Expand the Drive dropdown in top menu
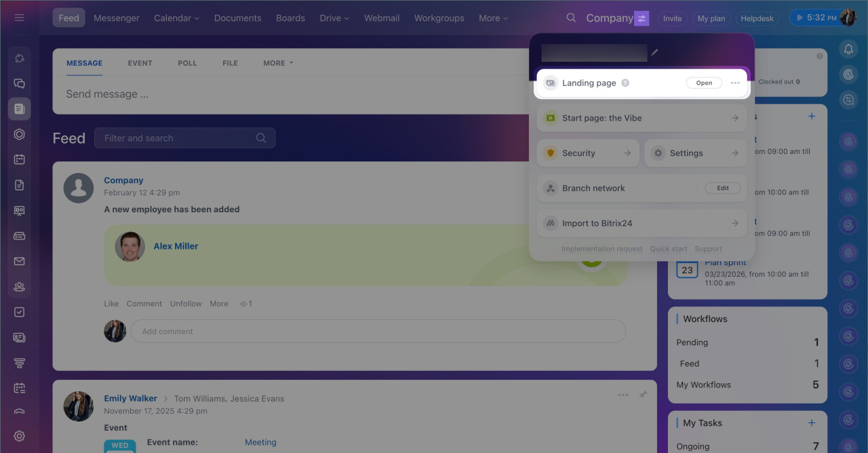Image resolution: width=868 pixels, height=453 pixels. [x=334, y=18]
